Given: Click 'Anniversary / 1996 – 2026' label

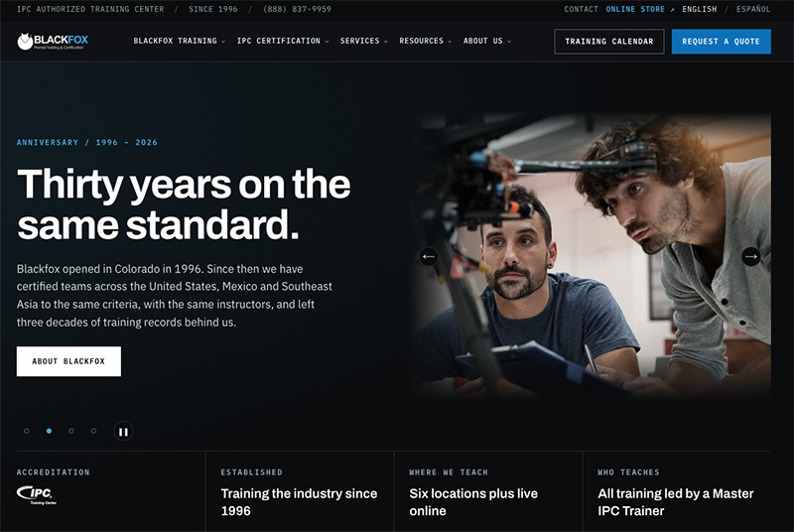Looking at the screenshot, I should (x=87, y=143).
